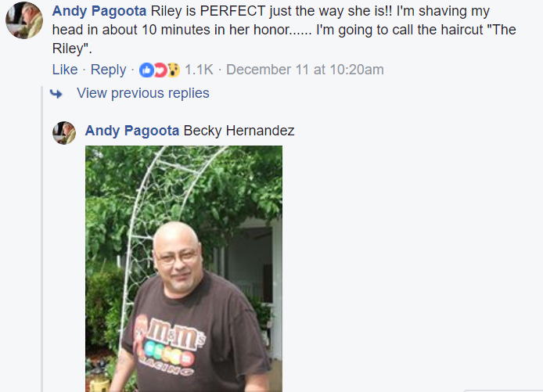This screenshot has width=543, height=392.
Task: Reply to Andy Pagoota's comment
Action: click(x=109, y=70)
